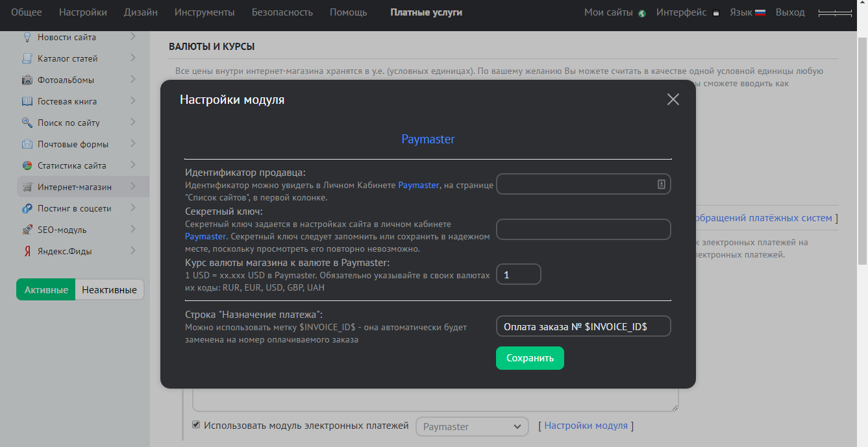Uncheck Использовать модуль электронных платежей checkbox
This screenshot has width=868, height=447.
tap(196, 425)
